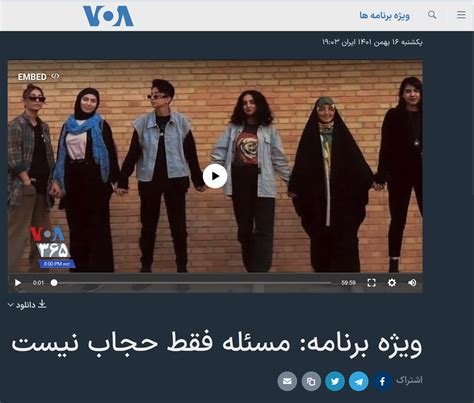Share on Facebook
This screenshot has width=474, height=403.
coord(382,381)
